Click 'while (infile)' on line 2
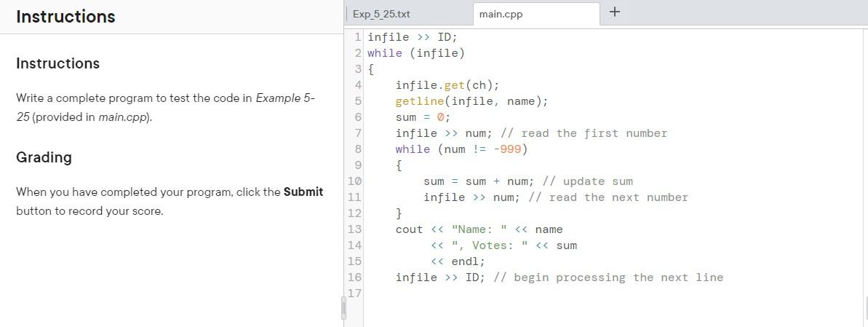Viewport: 868px width, 327px height. tap(416, 54)
